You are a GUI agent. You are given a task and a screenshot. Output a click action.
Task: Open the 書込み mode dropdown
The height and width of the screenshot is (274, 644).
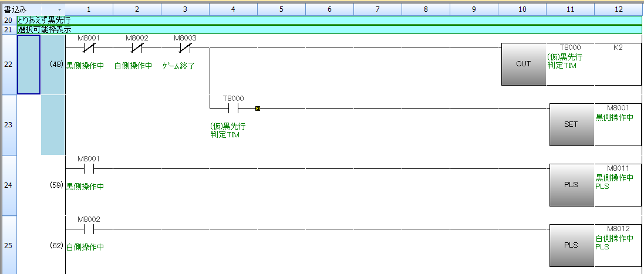(59, 10)
